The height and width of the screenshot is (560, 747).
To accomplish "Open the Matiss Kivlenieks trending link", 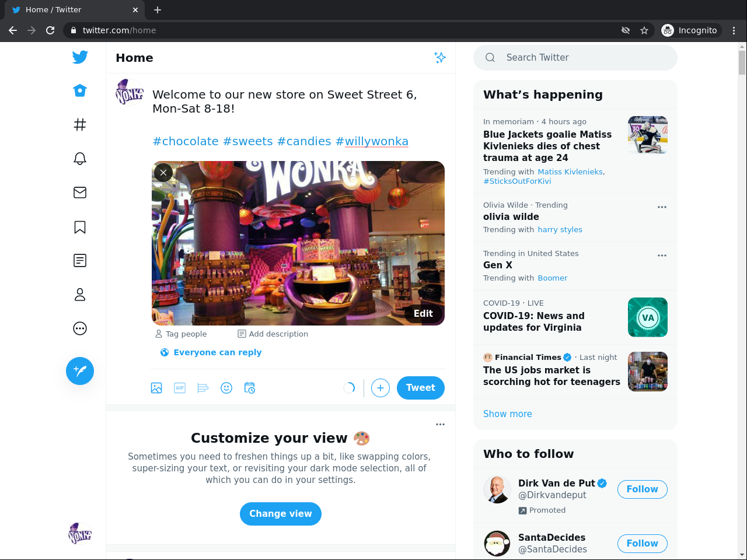I will [570, 171].
